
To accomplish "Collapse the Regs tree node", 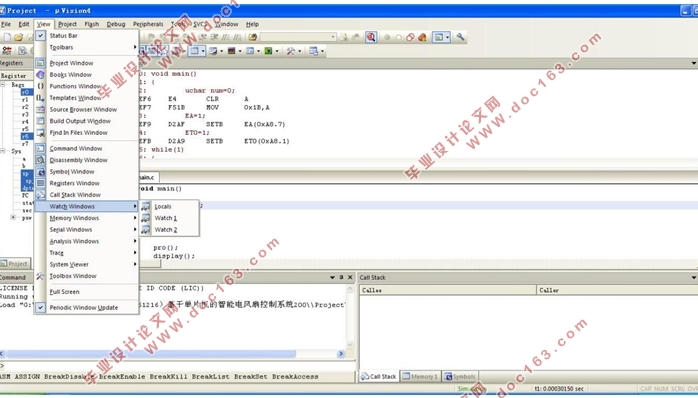I will 3,84.
